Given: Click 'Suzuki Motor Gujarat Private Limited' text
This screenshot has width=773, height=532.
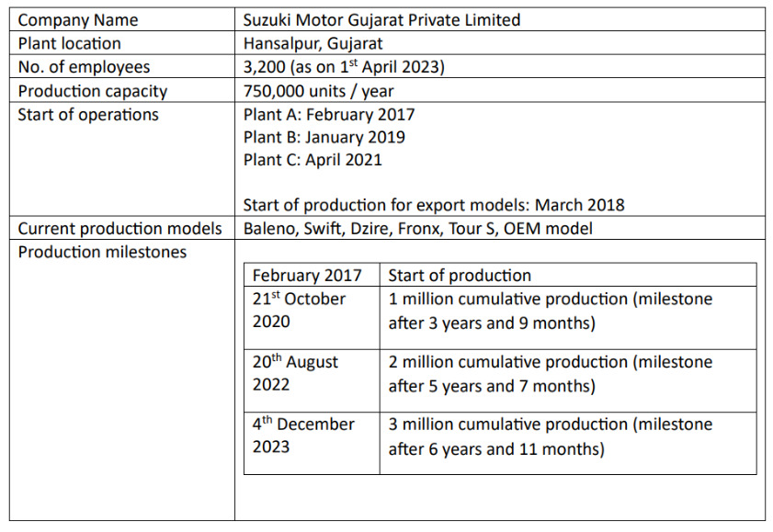Looking at the screenshot, I should tap(381, 20).
